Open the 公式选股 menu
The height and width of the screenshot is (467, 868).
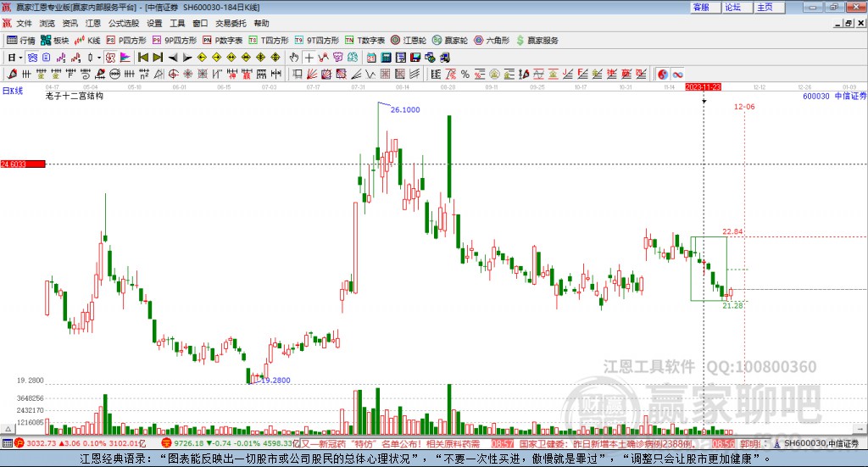[x=124, y=23]
